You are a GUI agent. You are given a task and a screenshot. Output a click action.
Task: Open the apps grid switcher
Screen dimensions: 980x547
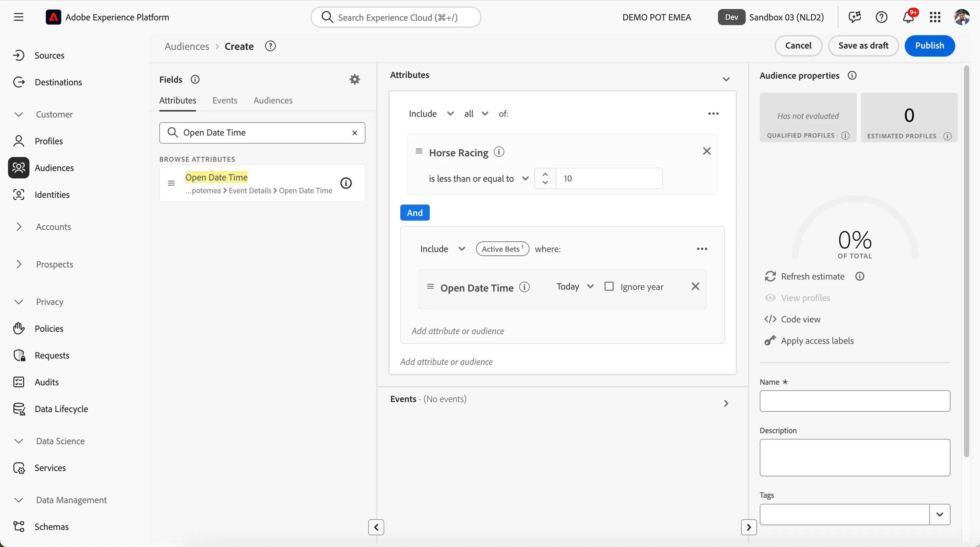(x=935, y=17)
